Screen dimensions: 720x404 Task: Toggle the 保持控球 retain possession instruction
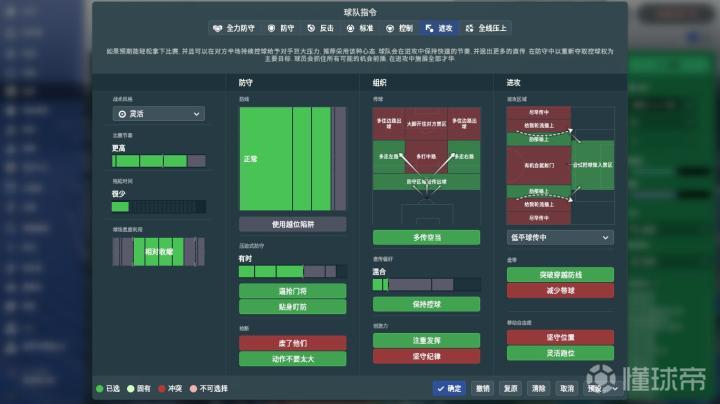click(x=426, y=303)
